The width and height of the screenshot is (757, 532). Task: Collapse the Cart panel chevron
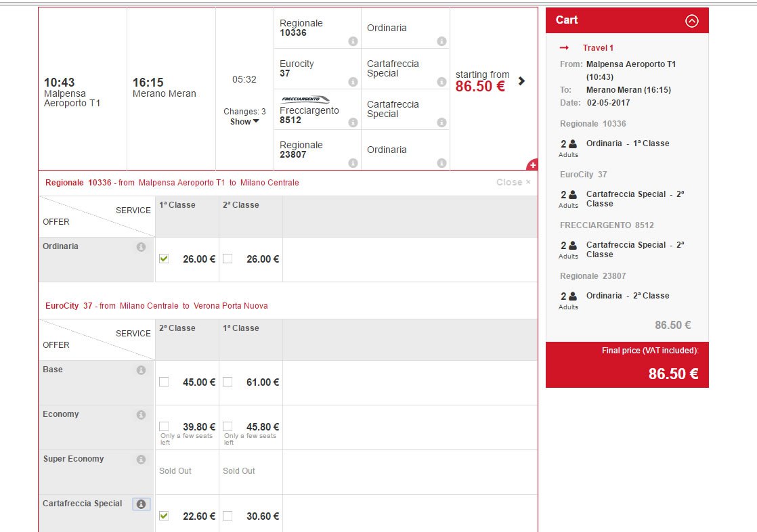tap(691, 20)
